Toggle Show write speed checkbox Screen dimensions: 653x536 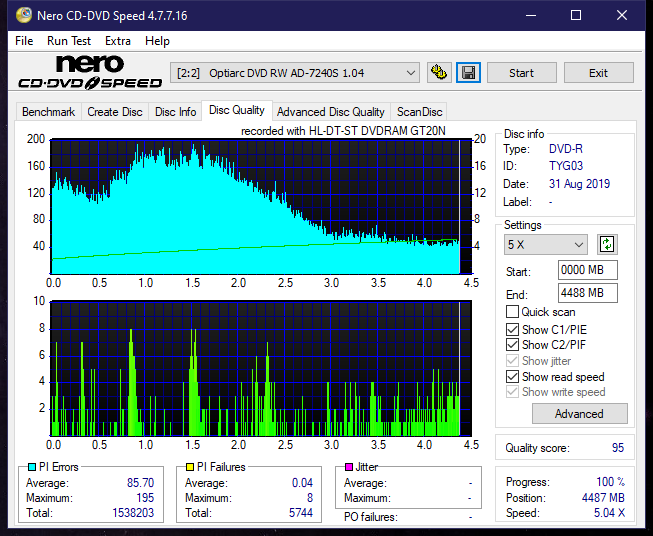pos(512,392)
